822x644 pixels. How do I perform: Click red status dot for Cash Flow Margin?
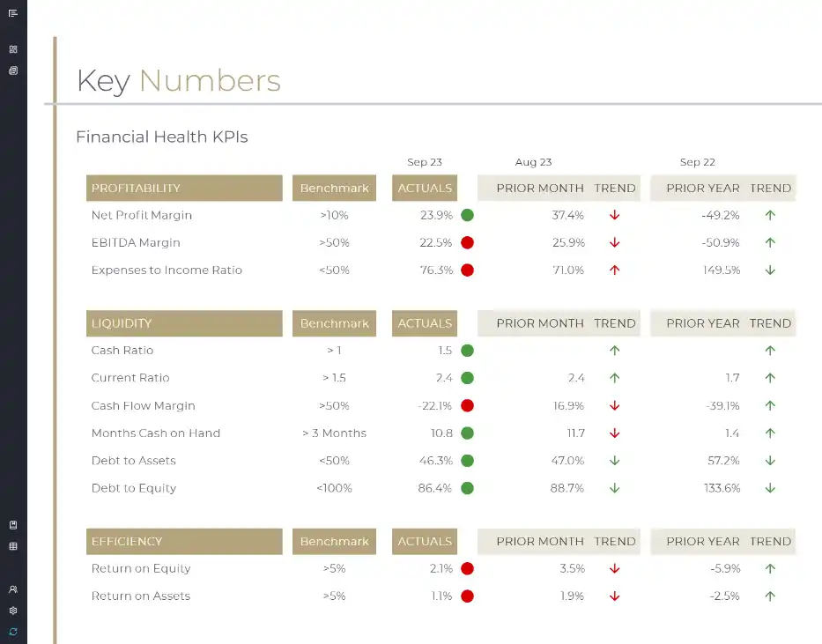(467, 405)
